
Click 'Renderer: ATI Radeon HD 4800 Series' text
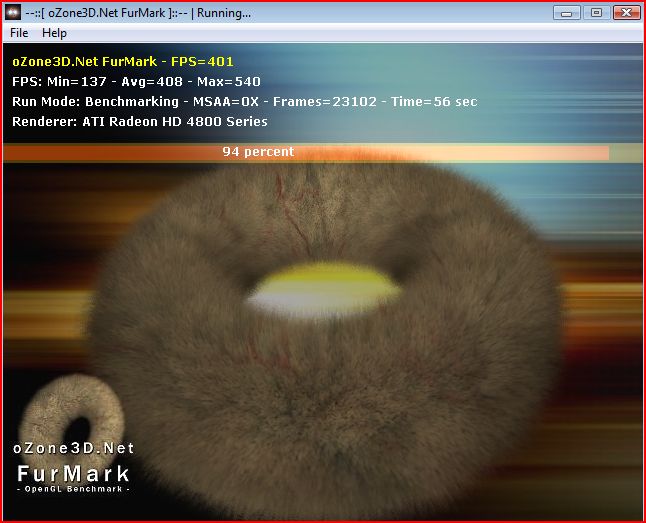140,122
